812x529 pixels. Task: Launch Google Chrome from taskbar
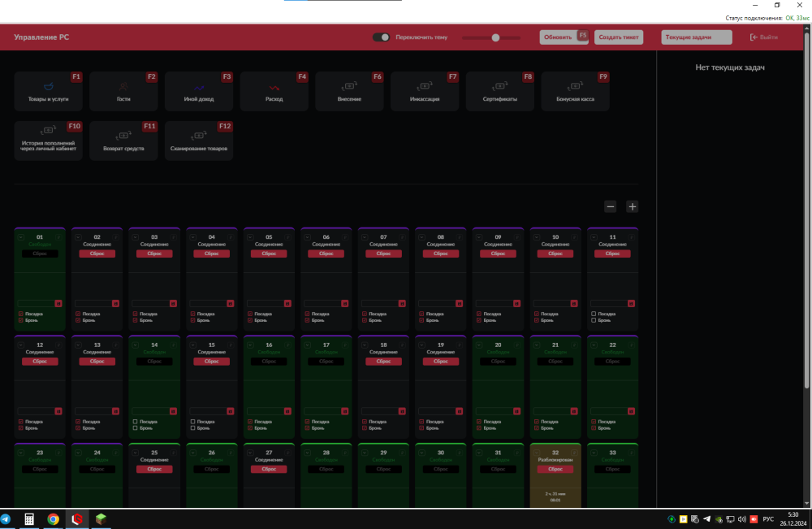[x=53, y=519]
